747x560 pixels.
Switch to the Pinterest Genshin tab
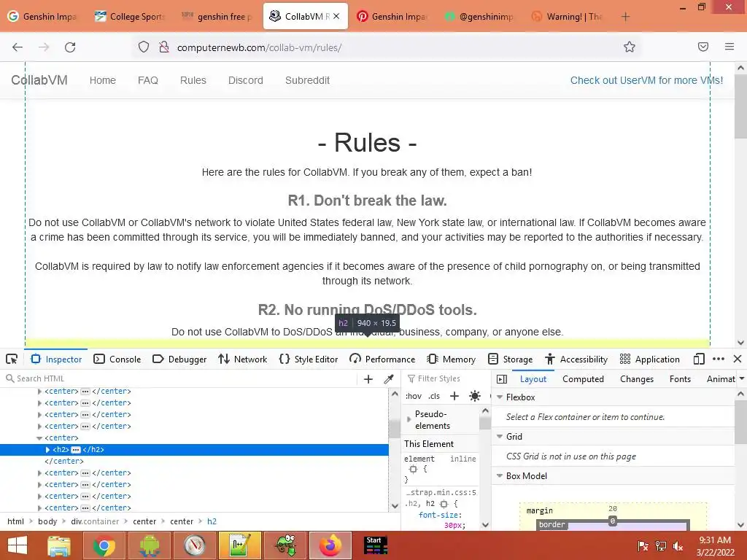[x=392, y=17]
